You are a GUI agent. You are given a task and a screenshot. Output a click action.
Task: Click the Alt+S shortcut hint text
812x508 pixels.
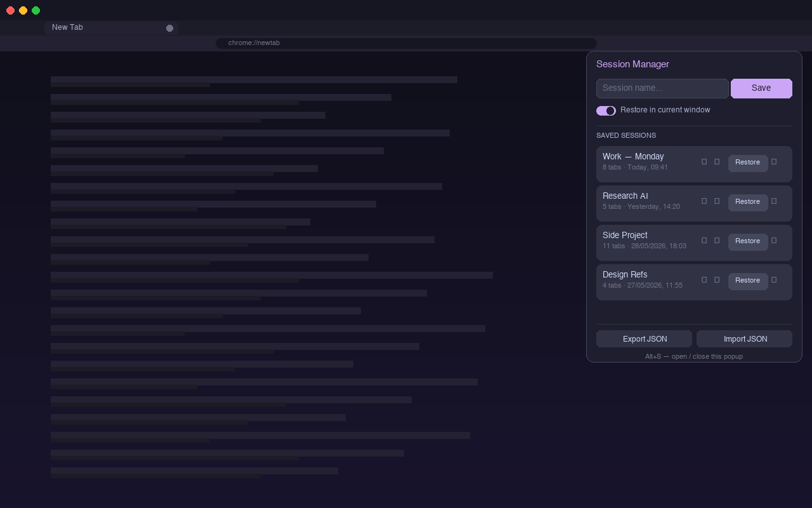tap(694, 357)
